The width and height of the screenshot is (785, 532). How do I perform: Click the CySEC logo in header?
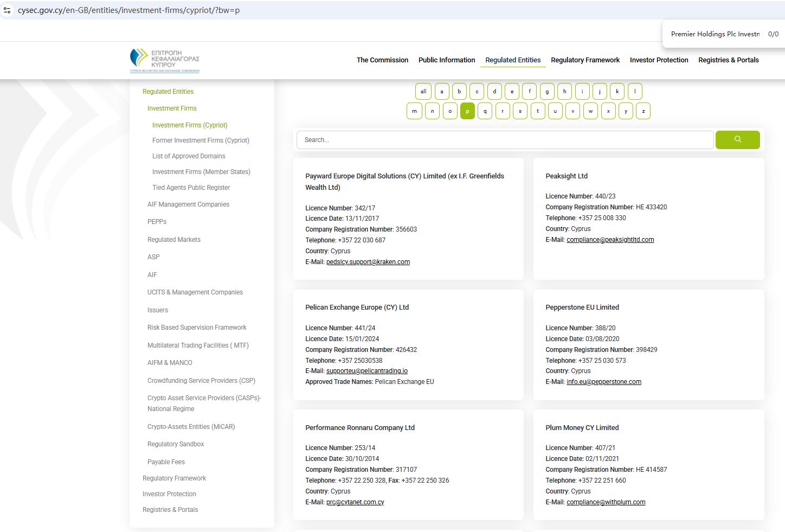click(x=165, y=60)
